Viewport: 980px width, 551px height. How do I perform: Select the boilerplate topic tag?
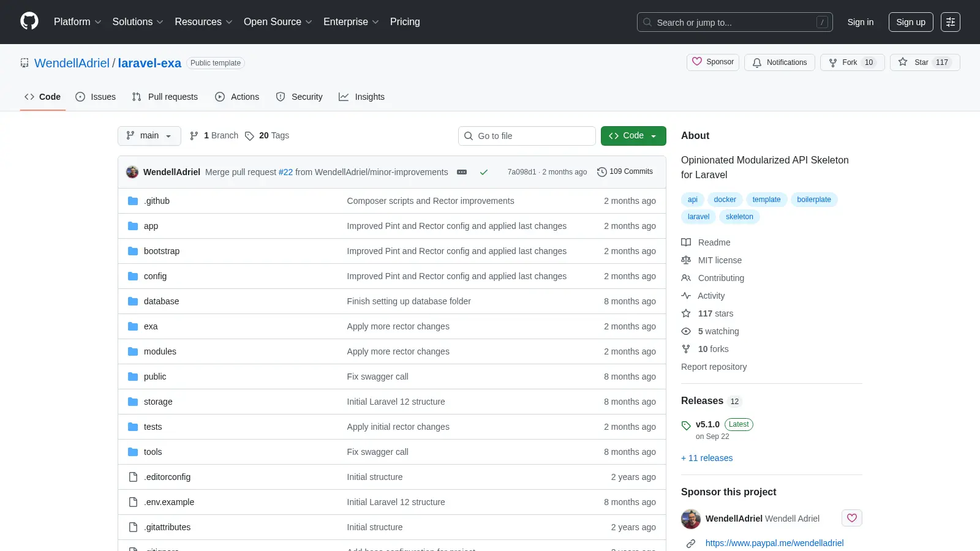click(814, 200)
